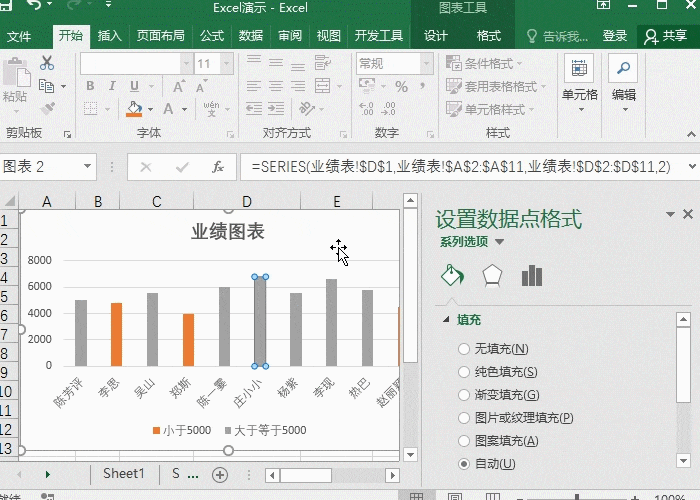Select 纯色填充(S) solid fill option
700x500 pixels.
498,372
